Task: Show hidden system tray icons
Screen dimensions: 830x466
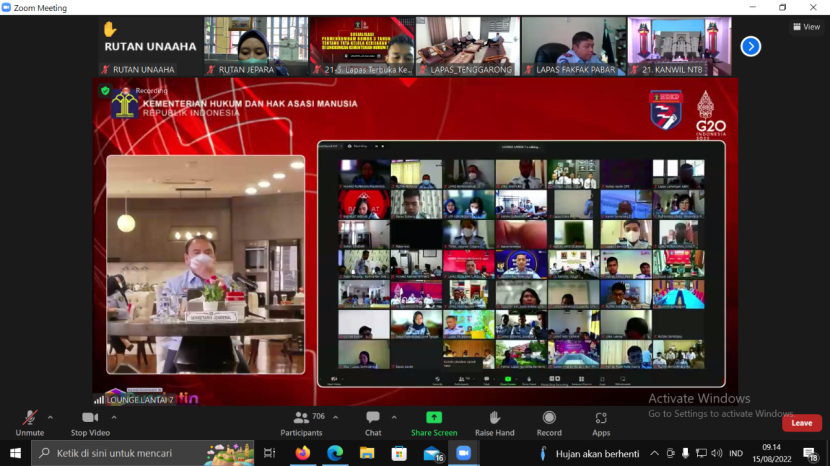Action: tap(655, 453)
